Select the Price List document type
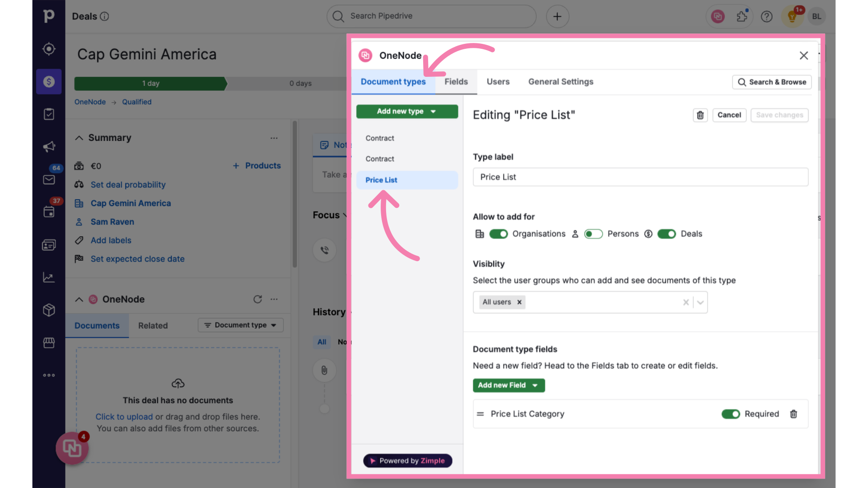Screen dimensions: 868x488 point(407,180)
